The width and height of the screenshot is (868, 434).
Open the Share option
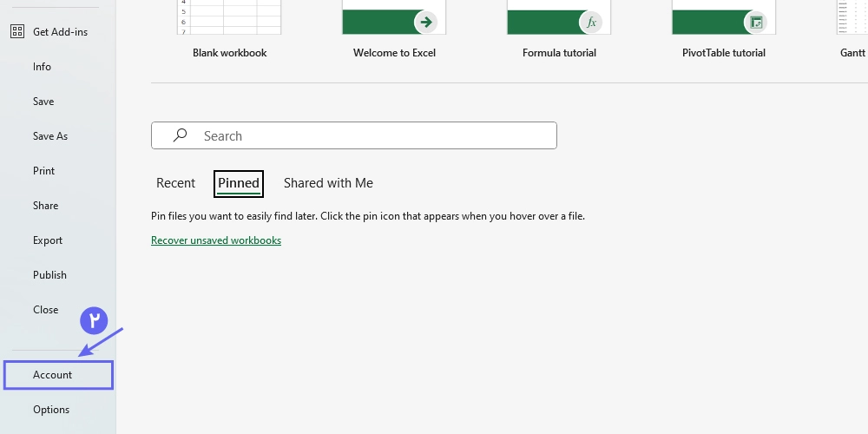(x=46, y=206)
